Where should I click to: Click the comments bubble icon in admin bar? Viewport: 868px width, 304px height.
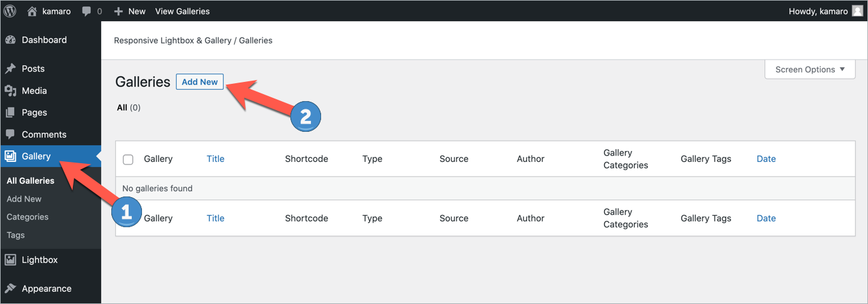click(x=86, y=12)
